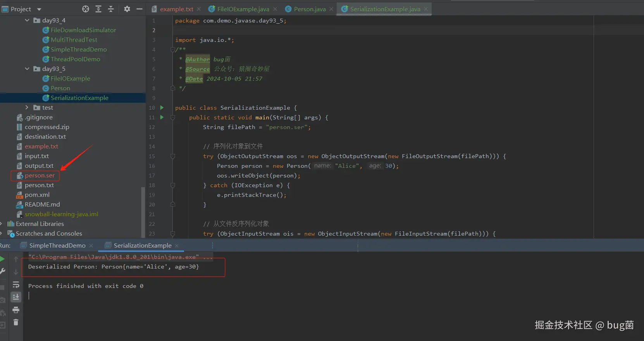This screenshot has width=644, height=341.
Task: Locate current file with Select Opened File icon
Action: 86,9
